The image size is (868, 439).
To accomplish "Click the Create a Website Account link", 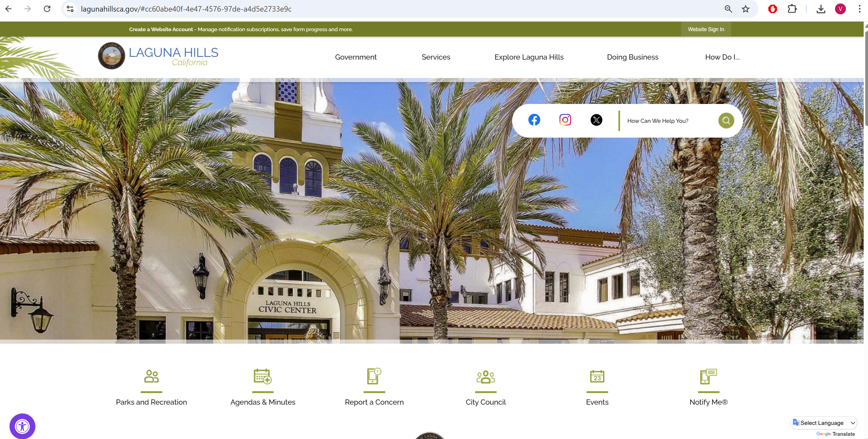I will [161, 29].
